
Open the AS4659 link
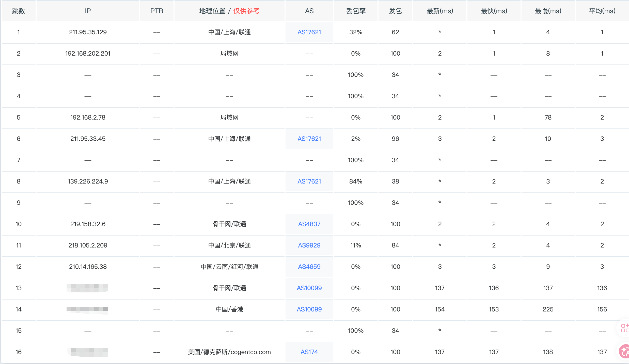pyautogui.click(x=309, y=267)
